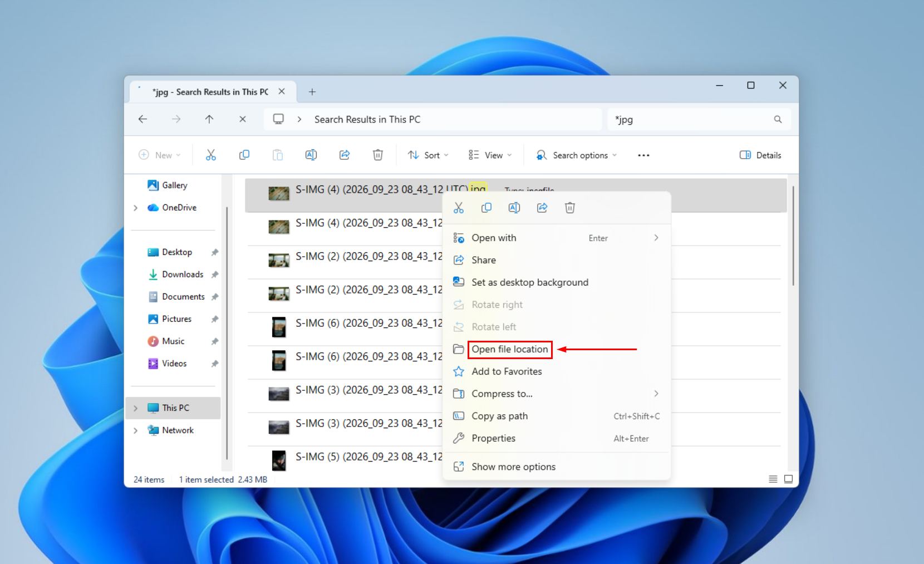Click the file list vertical scrollbar
The image size is (924, 564).
tap(793, 237)
